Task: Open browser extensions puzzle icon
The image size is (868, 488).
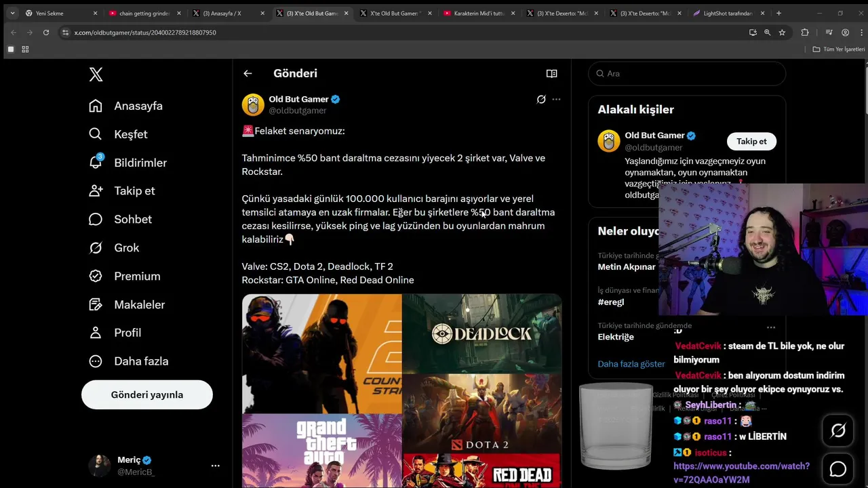Action: [805, 32]
